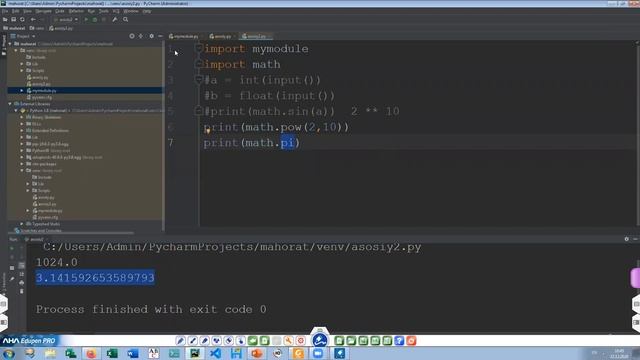The image size is (640, 360).
Task: Click the Edupen orange wrench tool
Action: point(289,341)
